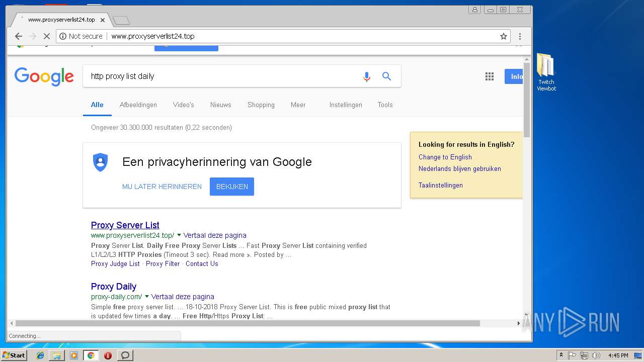The width and height of the screenshot is (644, 362).
Task: Open search Tools
Action: (x=385, y=105)
